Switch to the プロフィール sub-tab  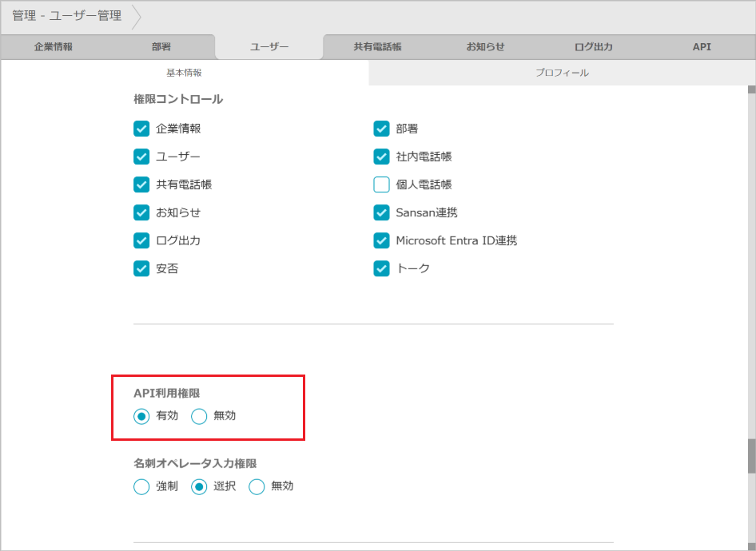(x=562, y=73)
